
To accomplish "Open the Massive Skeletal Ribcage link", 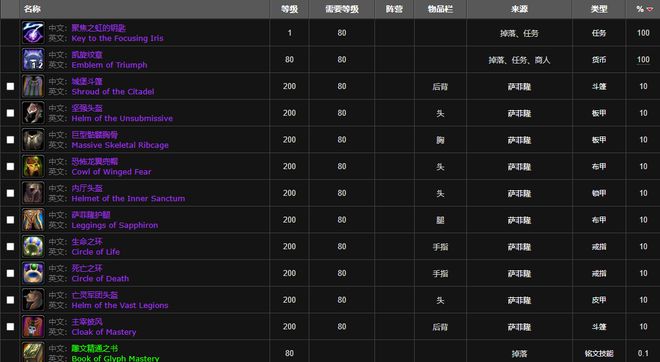I will point(120,145).
